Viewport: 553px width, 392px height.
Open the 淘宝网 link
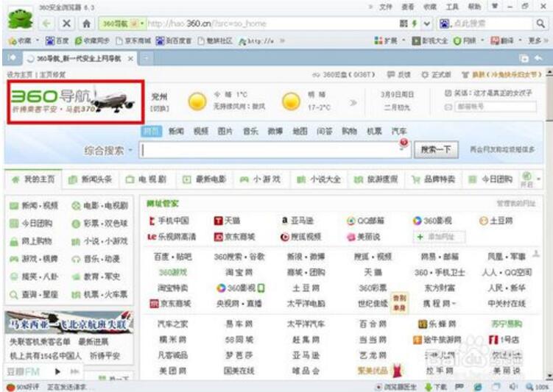(x=239, y=272)
